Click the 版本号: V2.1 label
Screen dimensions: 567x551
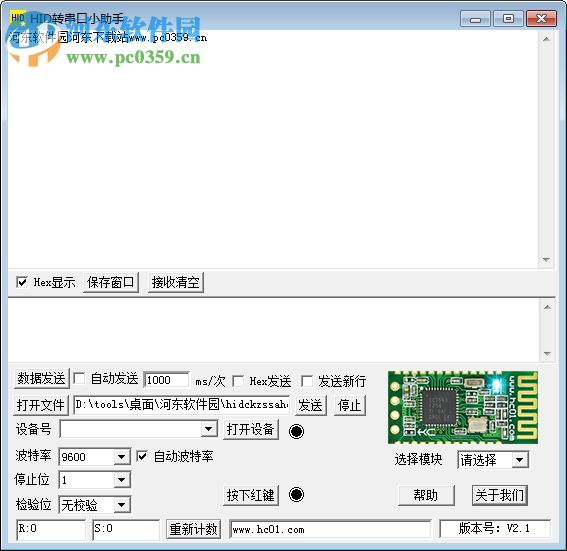[495, 529]
